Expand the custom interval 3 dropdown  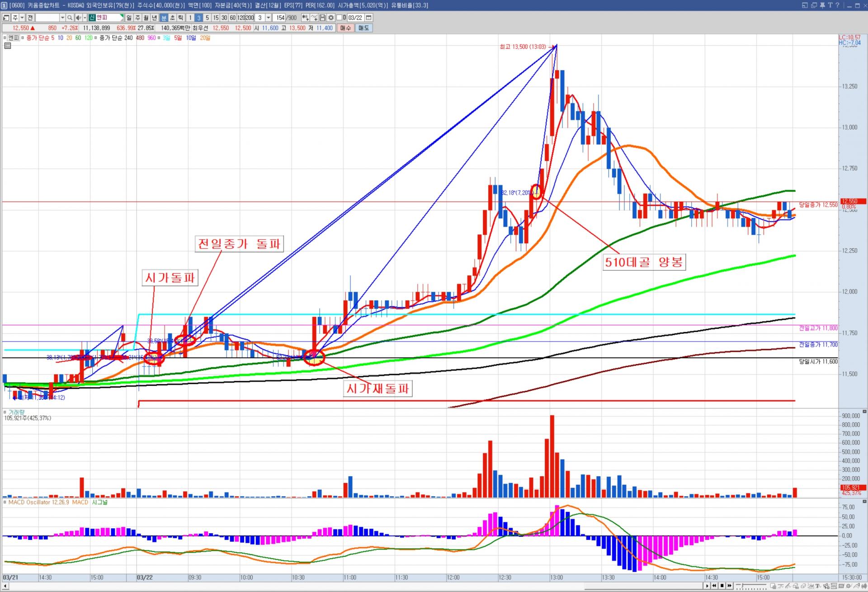coord(268,18)
